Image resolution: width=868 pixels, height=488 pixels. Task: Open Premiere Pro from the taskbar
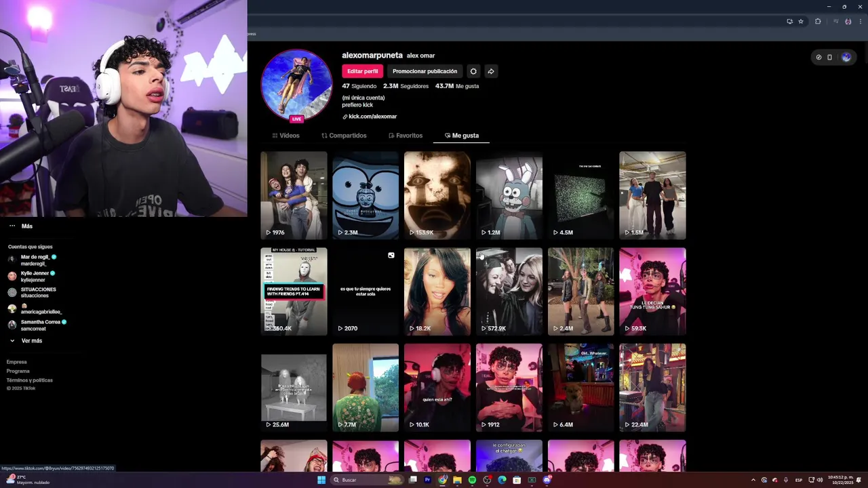coord(427,480)
